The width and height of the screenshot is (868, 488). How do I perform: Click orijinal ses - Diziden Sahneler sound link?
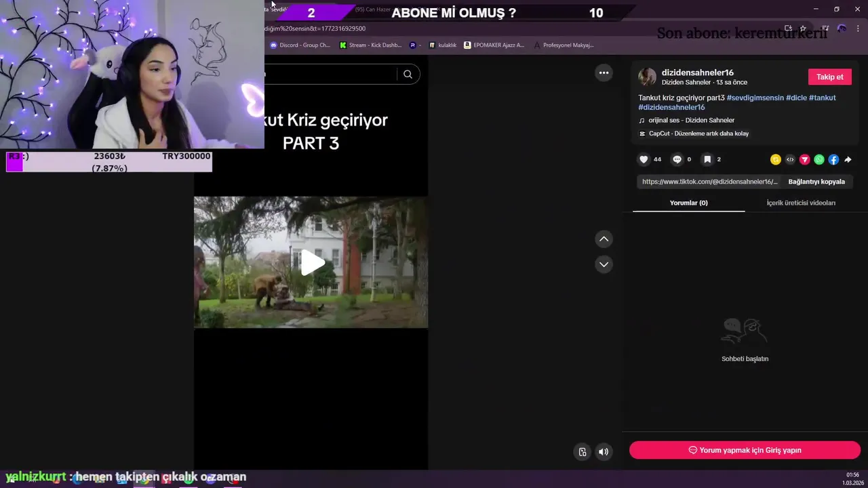point(691,120)
